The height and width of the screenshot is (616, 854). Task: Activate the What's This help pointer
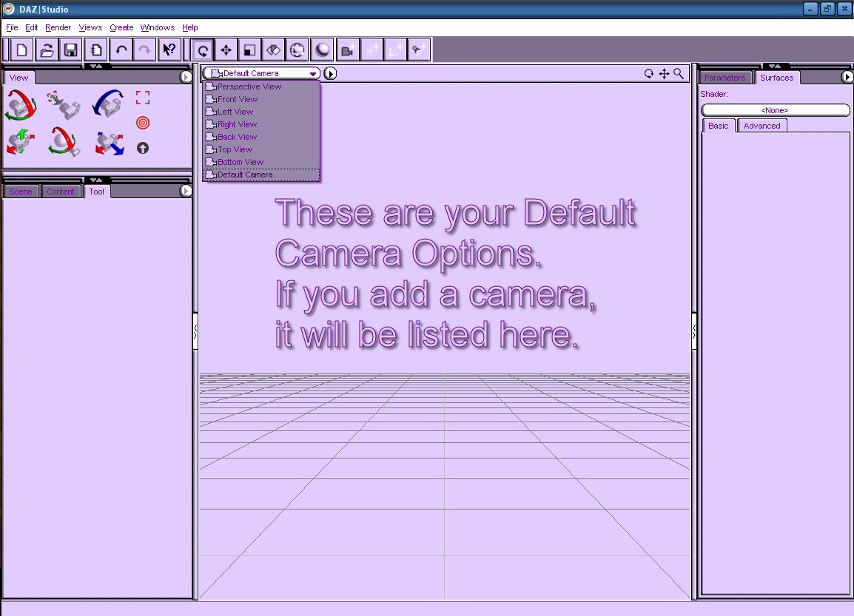point(169,50)
